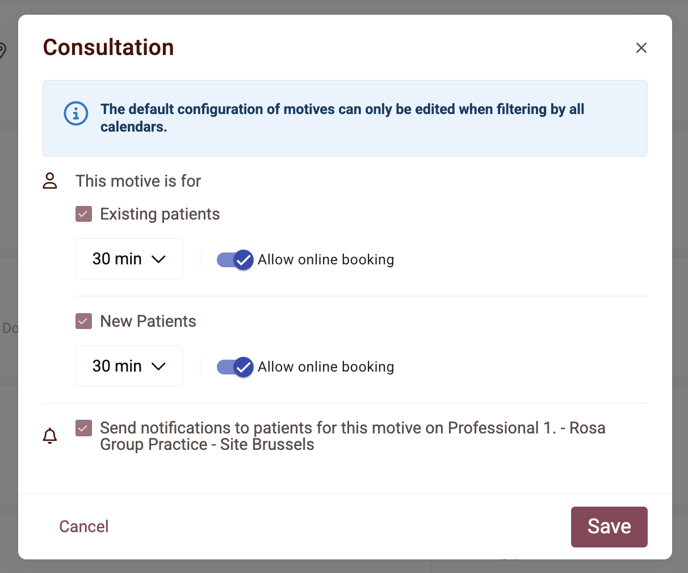
Task: Uncheck the Existing patients checkbox
Action: 83,214
